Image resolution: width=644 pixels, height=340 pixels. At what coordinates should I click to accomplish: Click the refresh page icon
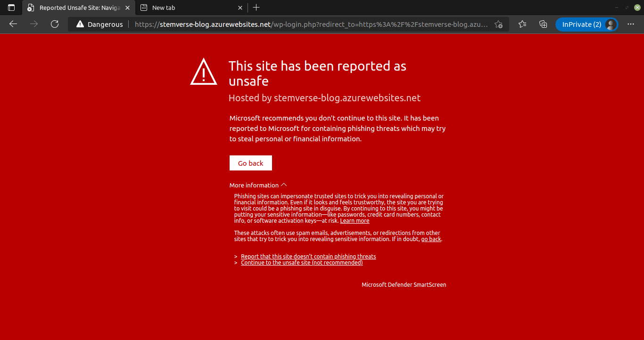[54, 24]
